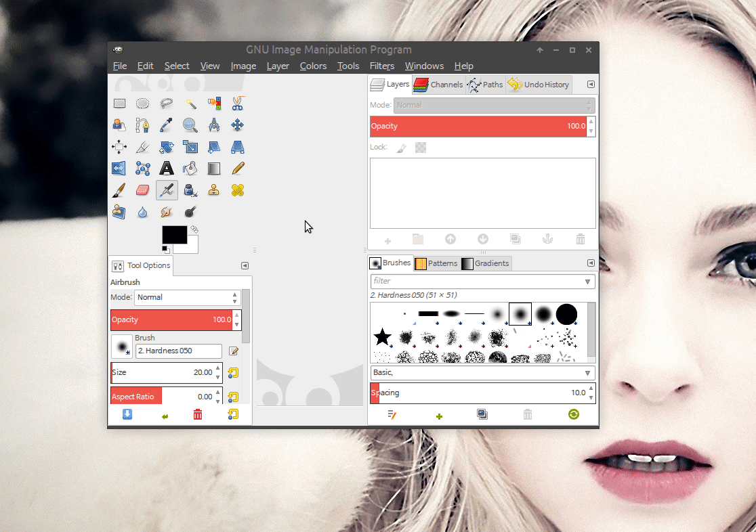This screenshot has height=532, width=756.
Task: Swap foreground and background colors arrow
Action: pyautogui.click(x=194, y=229)
